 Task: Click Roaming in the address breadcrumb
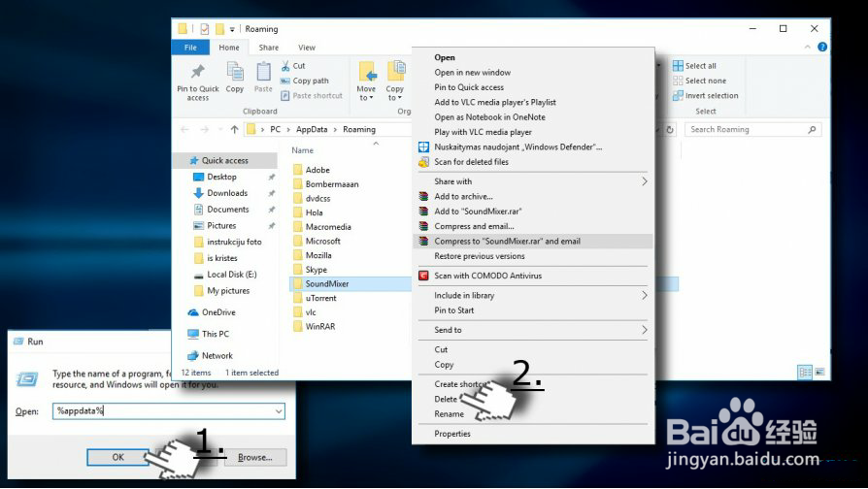coord(358,129)
